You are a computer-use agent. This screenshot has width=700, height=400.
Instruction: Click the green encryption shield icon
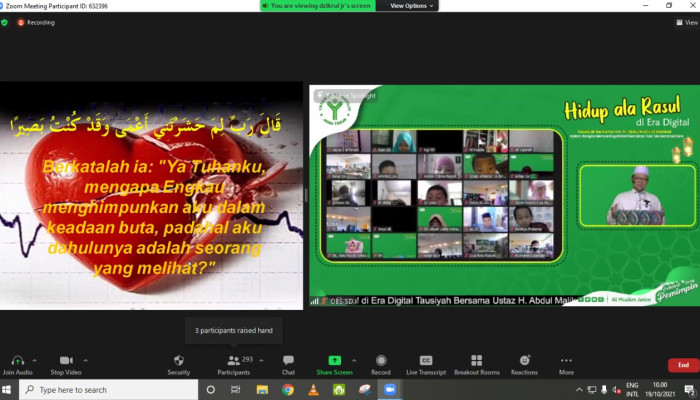click(x=5, y=22)
